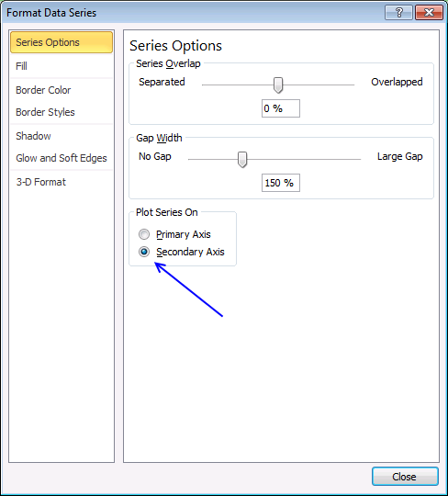Select the Secondary Axis radio button
Screen dimensions: 448x496
click(x=144, y=252)
